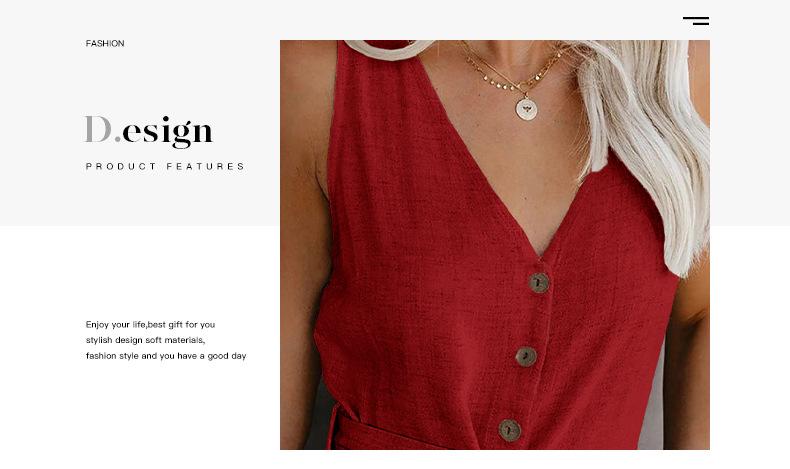Click the PRODUCT FEATURES subtitle
This screenshot has height=469, width=790.
pyautogui.click(x=165, y=166)
